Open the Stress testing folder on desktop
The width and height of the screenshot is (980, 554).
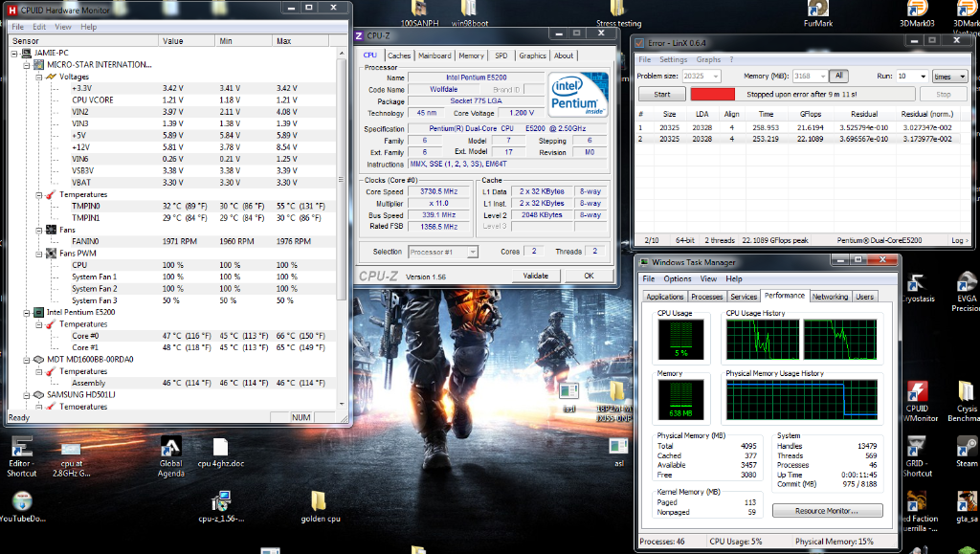click(x=618, y=13)
